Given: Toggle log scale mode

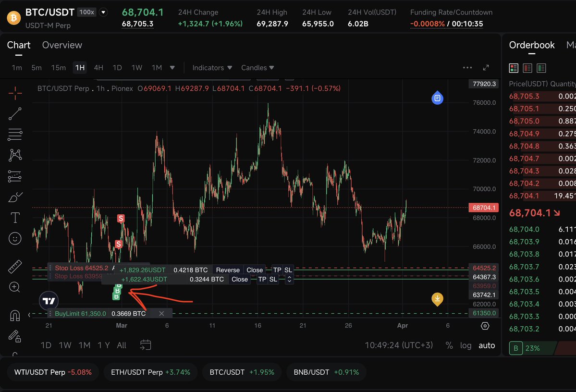Looking at the screenshot, I should 466,345.
